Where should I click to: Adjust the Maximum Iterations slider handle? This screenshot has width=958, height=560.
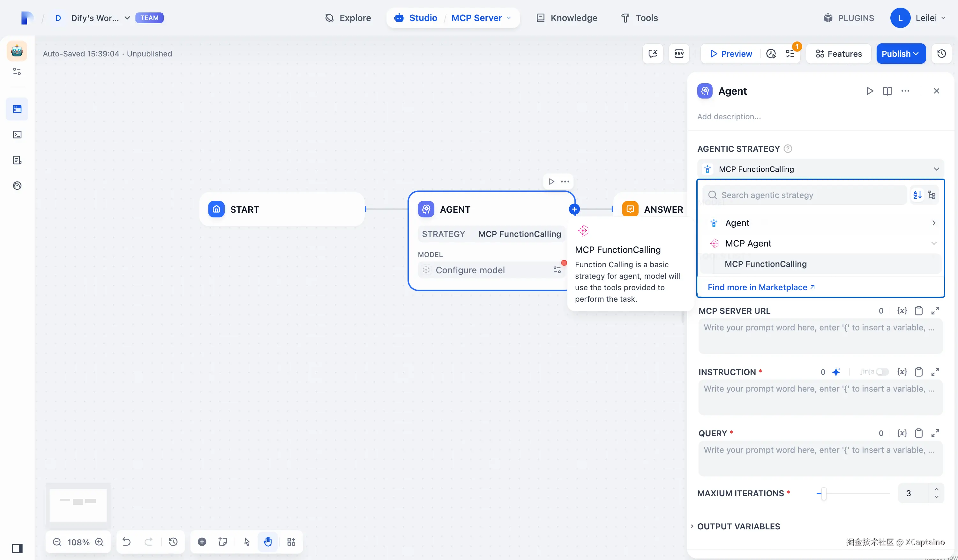[823, 494]
